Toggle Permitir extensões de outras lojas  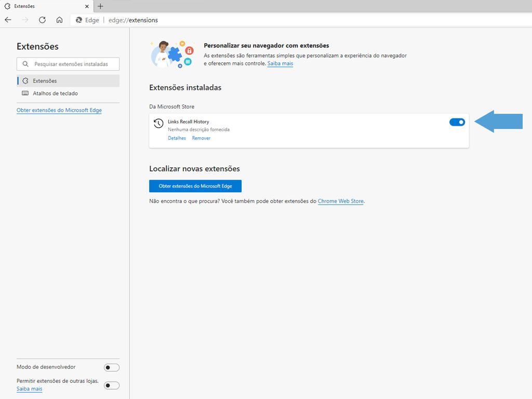tap(112, 385)
